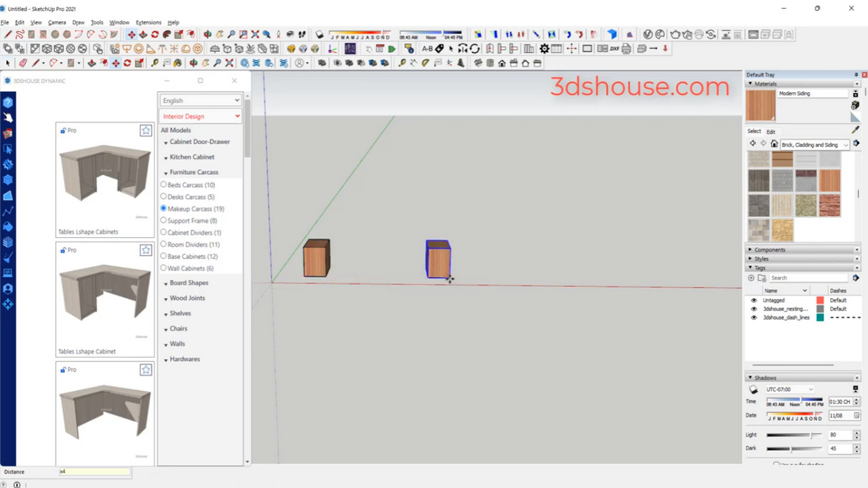Add a new tag with plus icon
Screen dimensions: 868x488
pos(751,278)
